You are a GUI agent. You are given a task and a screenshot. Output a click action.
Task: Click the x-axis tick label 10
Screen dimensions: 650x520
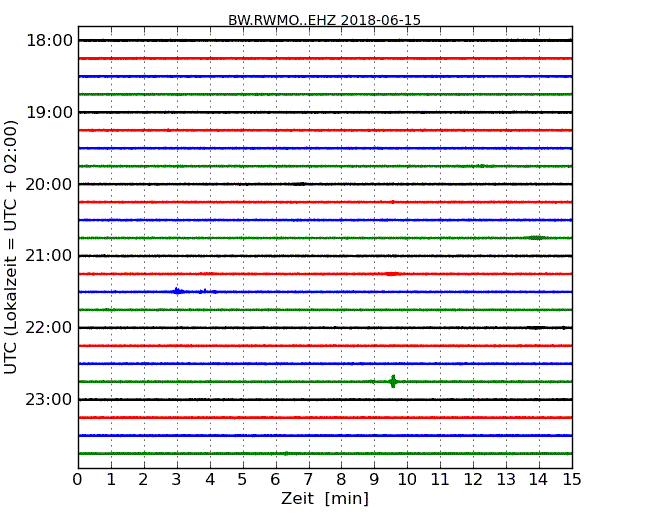click(x=407, y=480)
